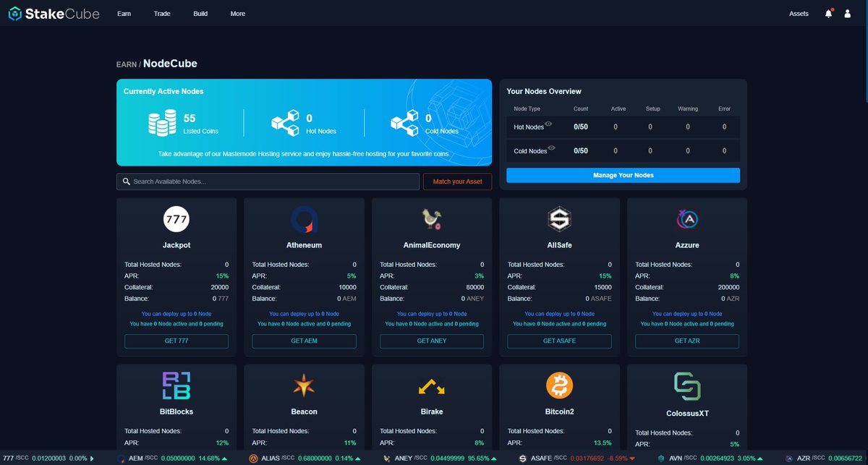
Task: Click the Atheneum coin logo
Action: point(305,218)
